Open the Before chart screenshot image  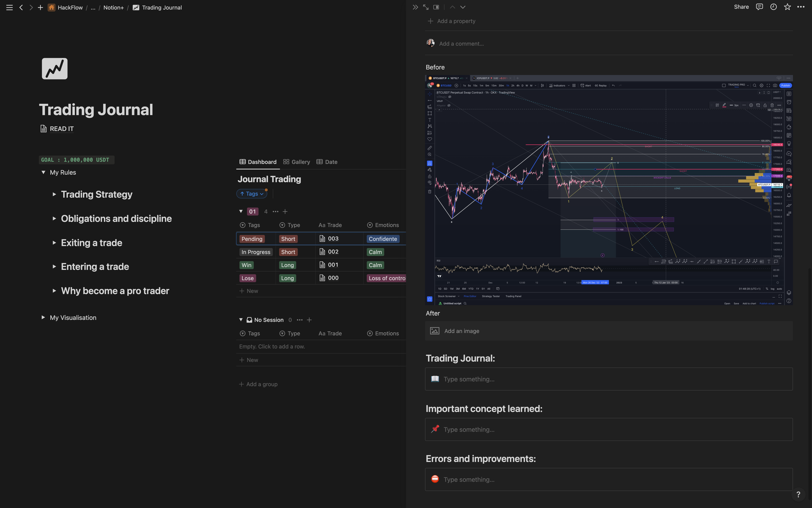click(609, 190)
